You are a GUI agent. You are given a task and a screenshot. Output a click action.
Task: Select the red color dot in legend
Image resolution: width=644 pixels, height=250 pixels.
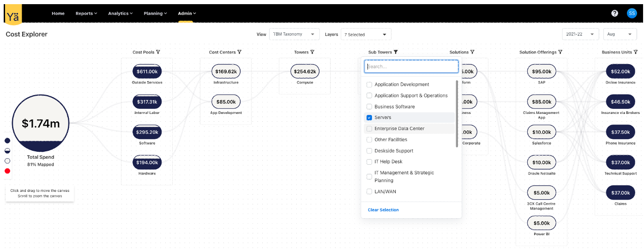[7, 171]
